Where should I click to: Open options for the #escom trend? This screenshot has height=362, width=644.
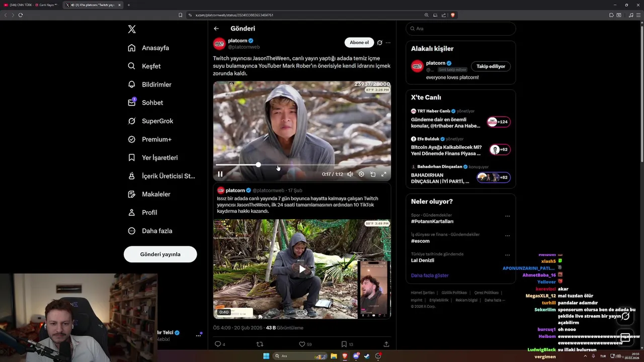507,235
